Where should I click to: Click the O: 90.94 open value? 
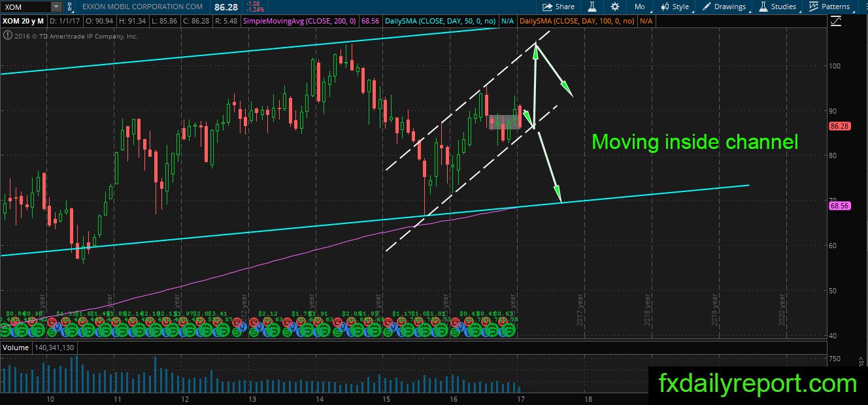[101, 21]
